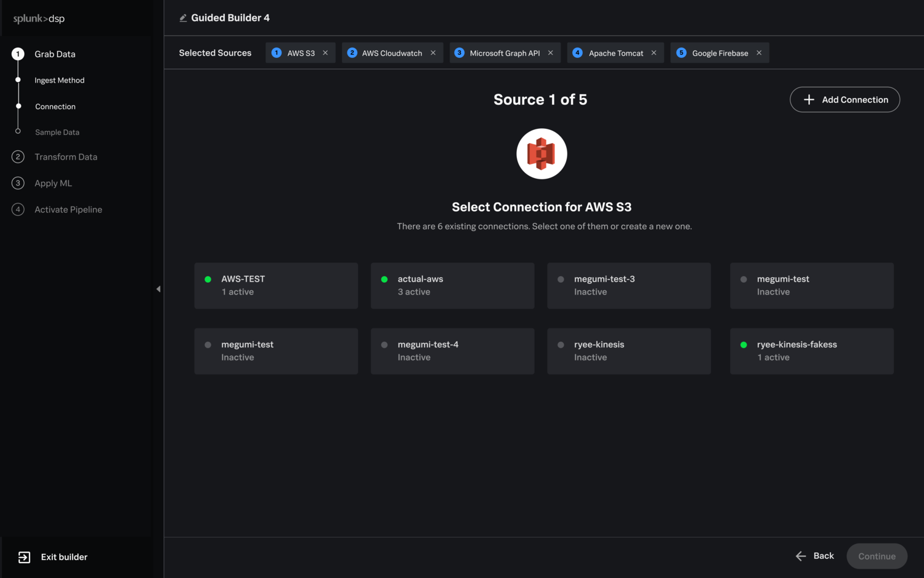Go to Ingest Method substep
Viewport: 924px width, 578px height.
click(59, 80)
